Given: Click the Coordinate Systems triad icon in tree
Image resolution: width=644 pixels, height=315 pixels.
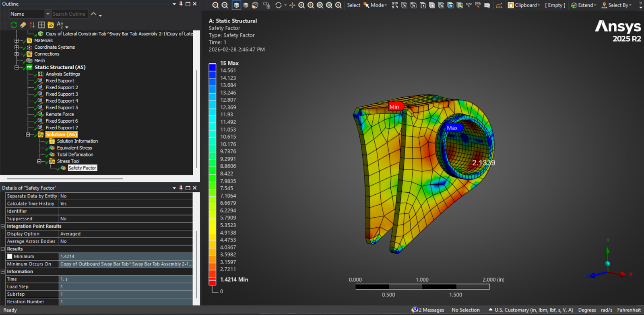Looking at the screenshot, I should click(x=29, y=47).
